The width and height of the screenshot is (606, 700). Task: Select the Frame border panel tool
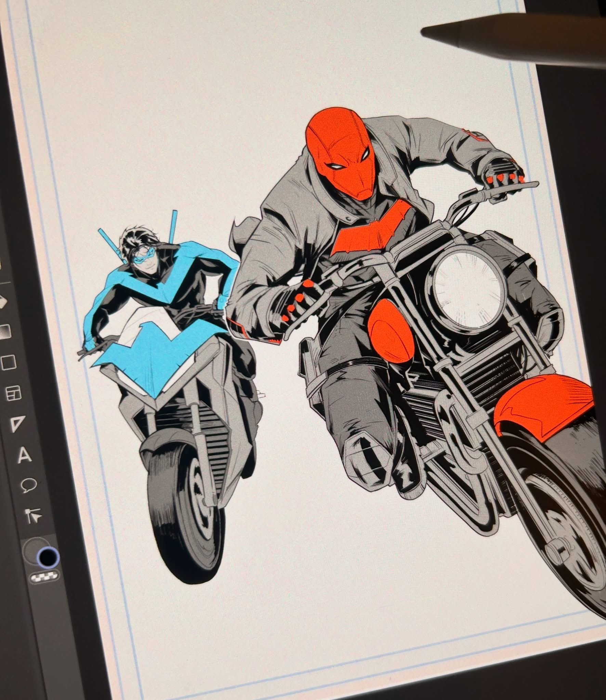[x=13, y=393]
